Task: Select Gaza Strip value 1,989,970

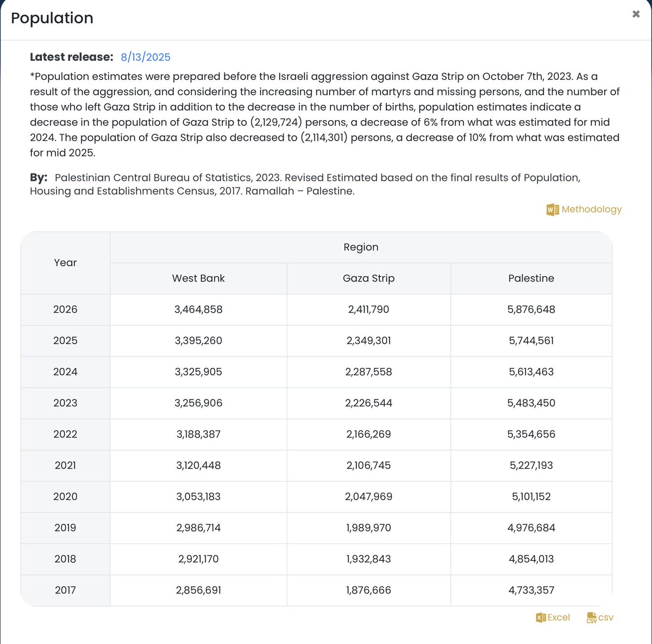Action: pos(368,528)
